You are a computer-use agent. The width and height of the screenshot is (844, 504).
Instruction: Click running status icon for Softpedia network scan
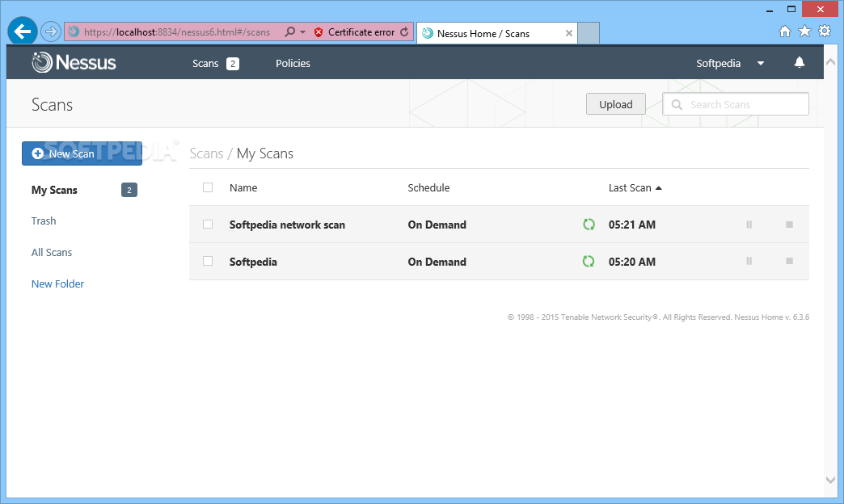589,225
